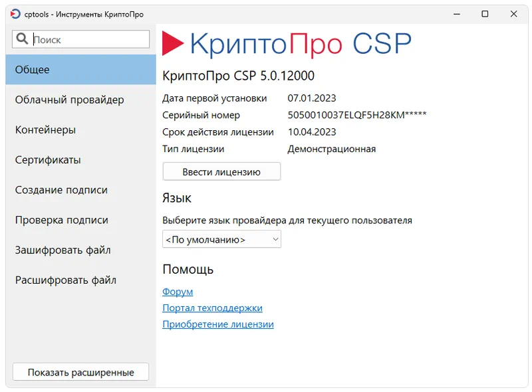The height and width of the screenshot is (392, 532).
Task: Select the Общее section
Action: [80, 70]
